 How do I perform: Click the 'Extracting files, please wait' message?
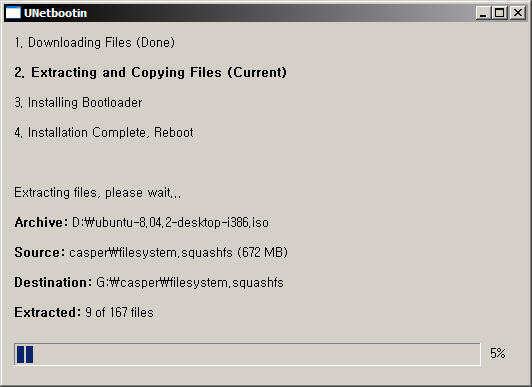point(98,193)
